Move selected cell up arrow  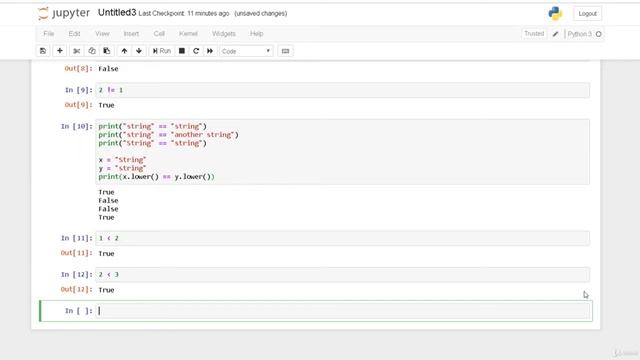coord(124,51)
